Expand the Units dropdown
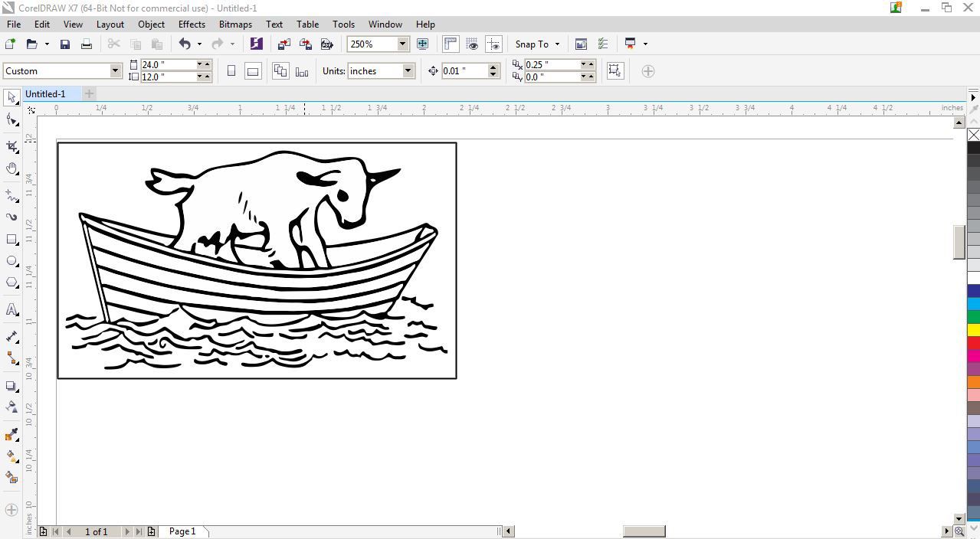The height and width of the screenshot is (539, 980). 408,71
